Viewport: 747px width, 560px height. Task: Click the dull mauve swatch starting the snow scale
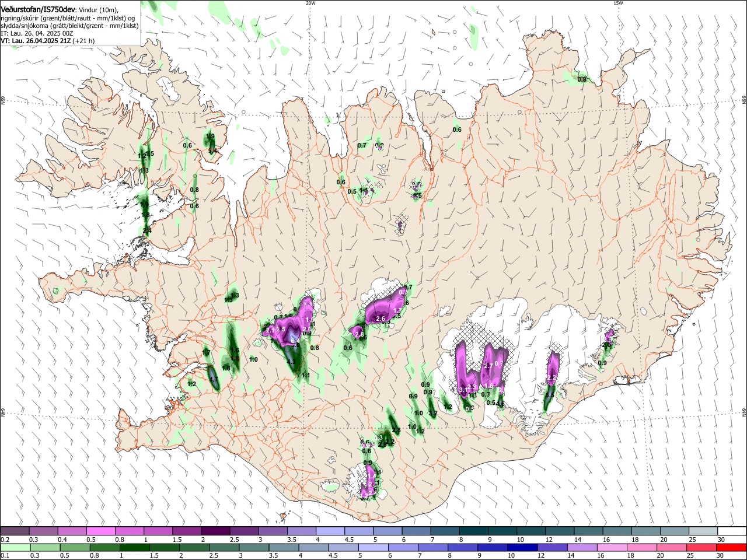click(x=15, y=531)
